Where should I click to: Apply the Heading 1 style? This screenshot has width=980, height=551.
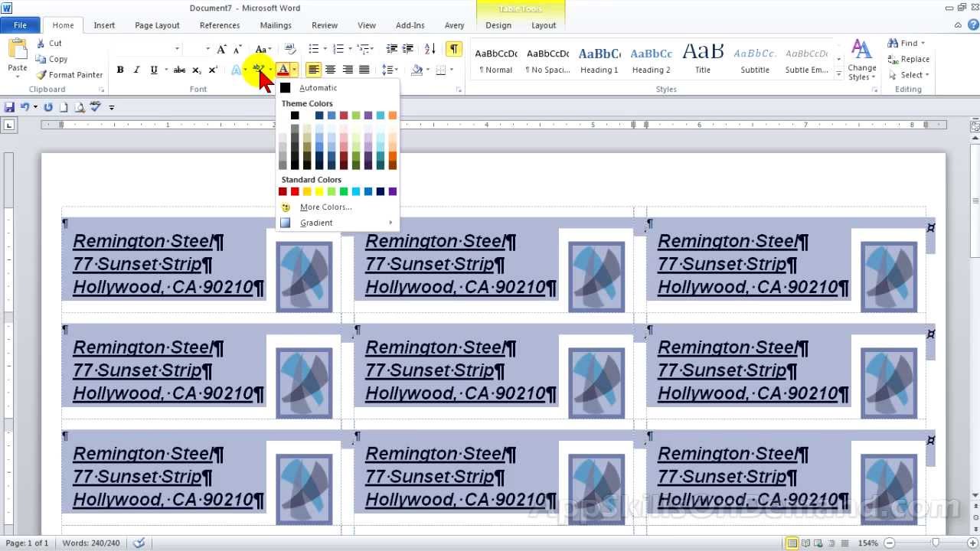599,60
